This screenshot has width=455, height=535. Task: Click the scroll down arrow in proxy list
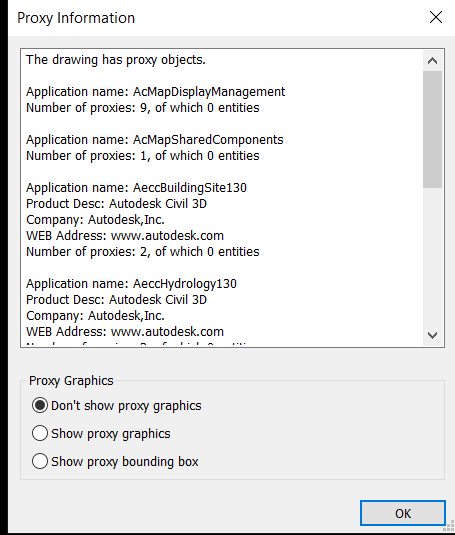pyautogui.click(x=432, y=335)
